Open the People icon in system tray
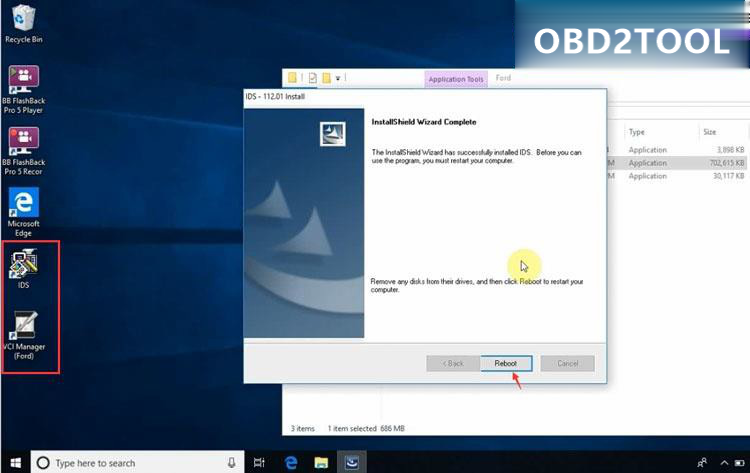The height and width of the screenshot is (473, 750). [702, 462]
